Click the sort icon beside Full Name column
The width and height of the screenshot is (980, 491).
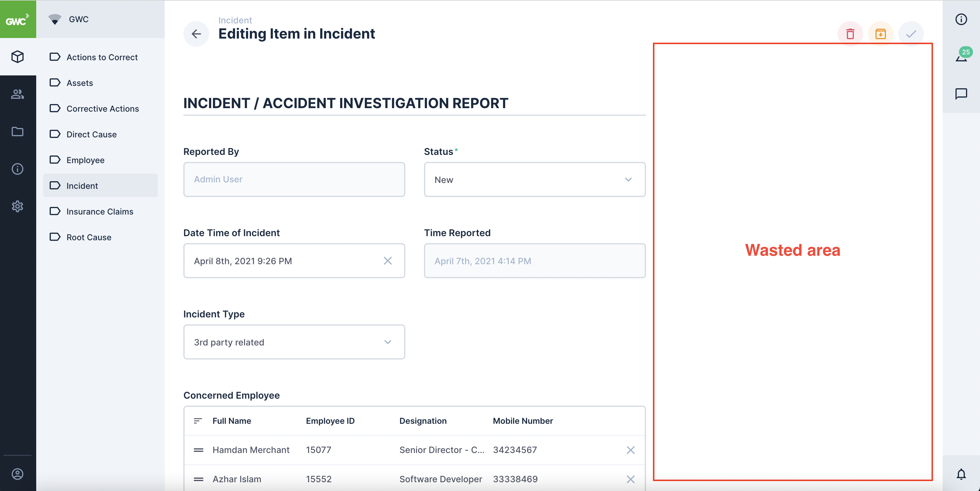(x=198, y=421)
